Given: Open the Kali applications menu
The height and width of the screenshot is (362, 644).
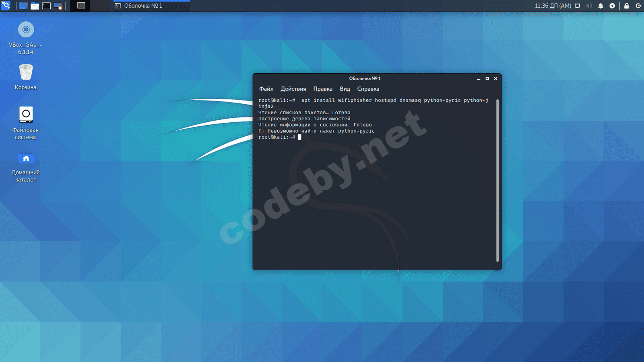Looking at the screenshot, I should 6,6.
